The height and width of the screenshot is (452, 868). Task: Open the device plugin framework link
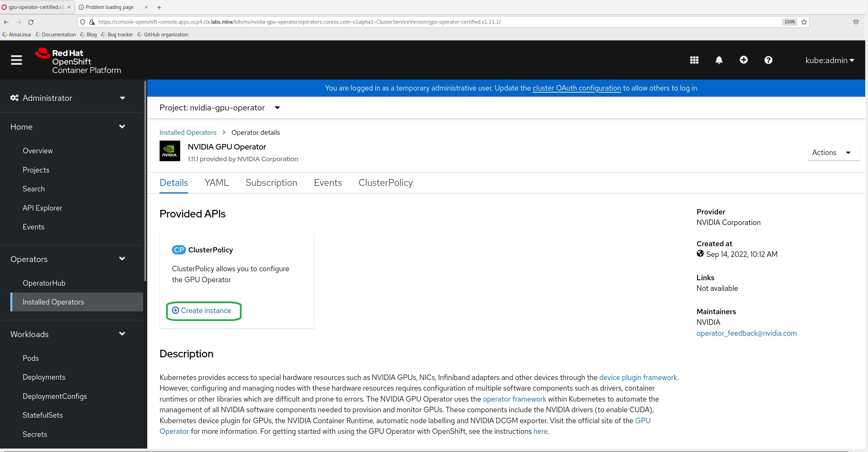click(638, 378)
